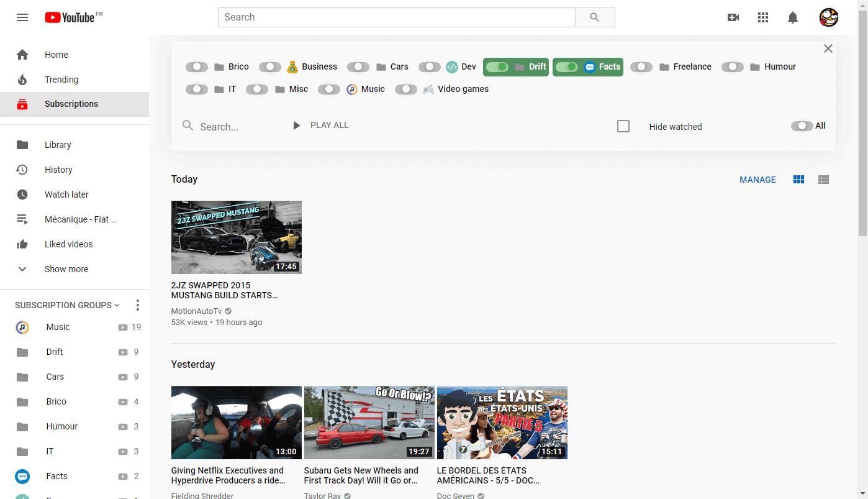Open the 2JZ Swapped Mustang video thumbnail
Viewport: 868px width, 499px height.
237,237
